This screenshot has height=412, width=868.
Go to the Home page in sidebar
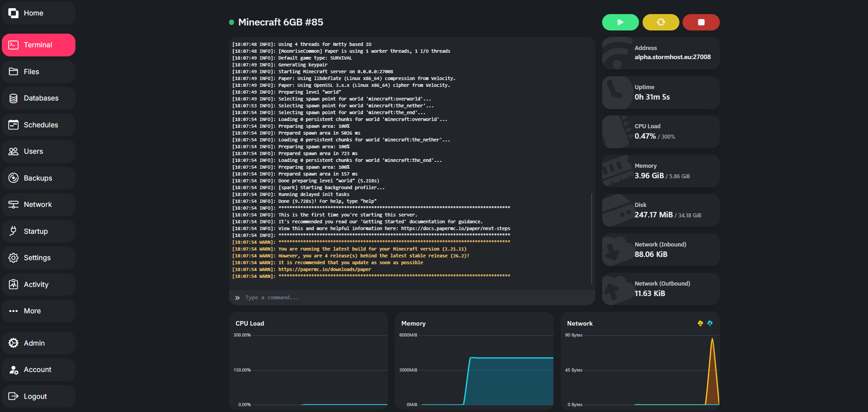coord(39,13)
